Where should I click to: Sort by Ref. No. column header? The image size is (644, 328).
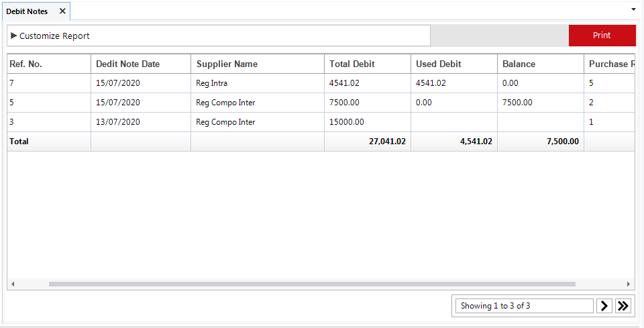coord(49,64)
